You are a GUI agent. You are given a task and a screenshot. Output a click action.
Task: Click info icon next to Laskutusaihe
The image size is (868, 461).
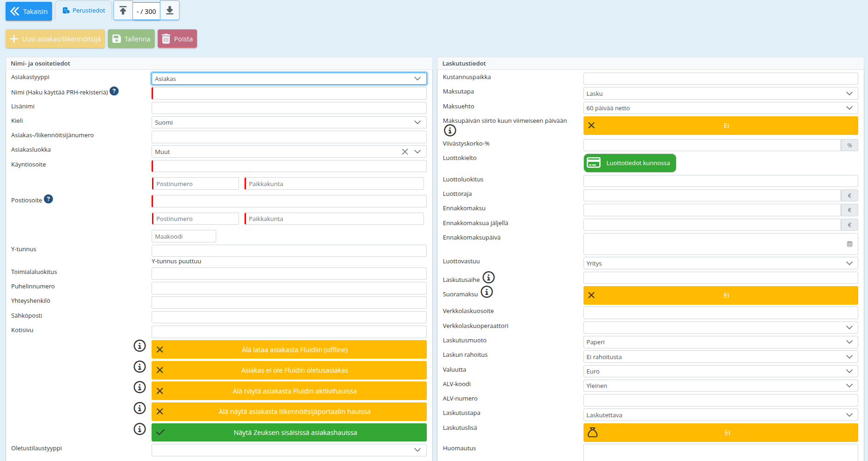click(488, 278)
